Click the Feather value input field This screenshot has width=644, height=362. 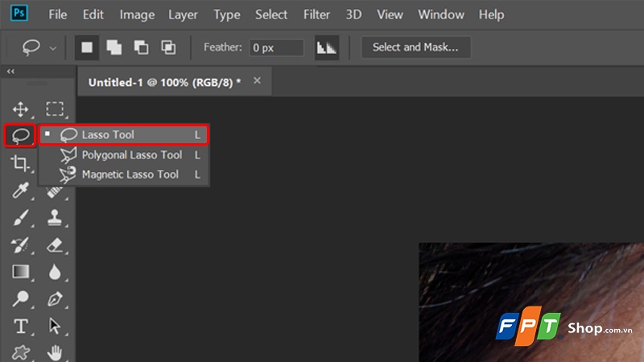point(276,48)
